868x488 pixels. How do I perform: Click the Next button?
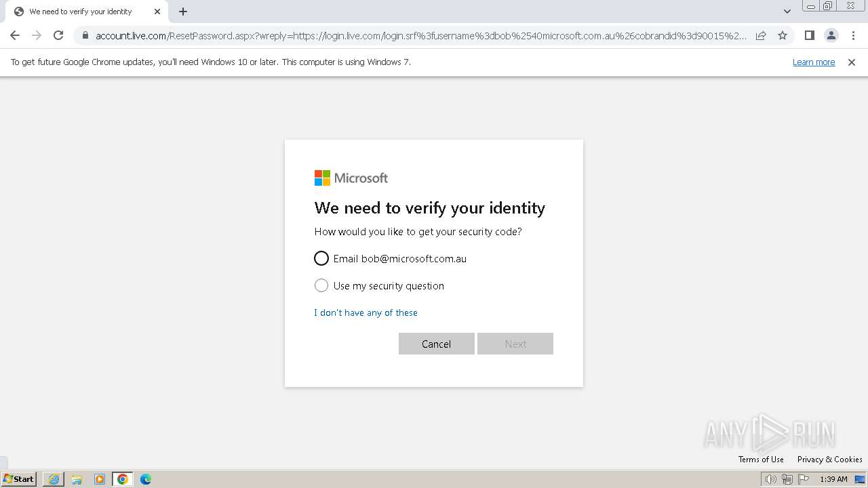coord(515,344)
